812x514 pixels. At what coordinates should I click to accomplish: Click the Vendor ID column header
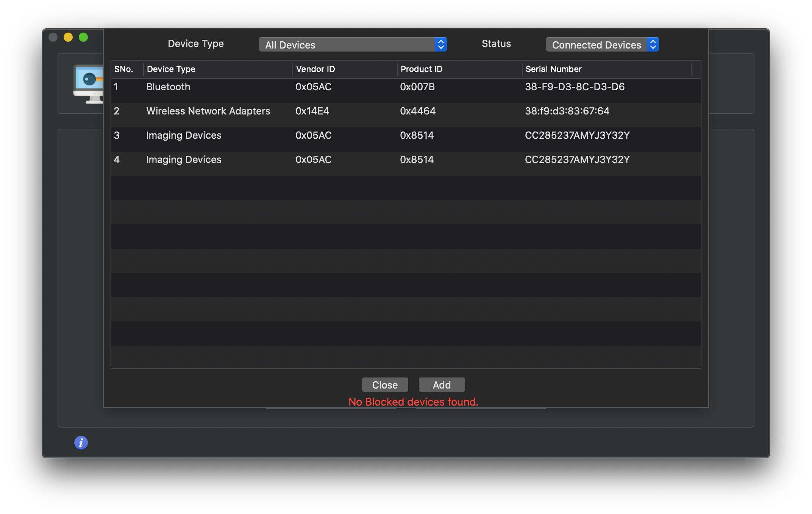point(315,69)
